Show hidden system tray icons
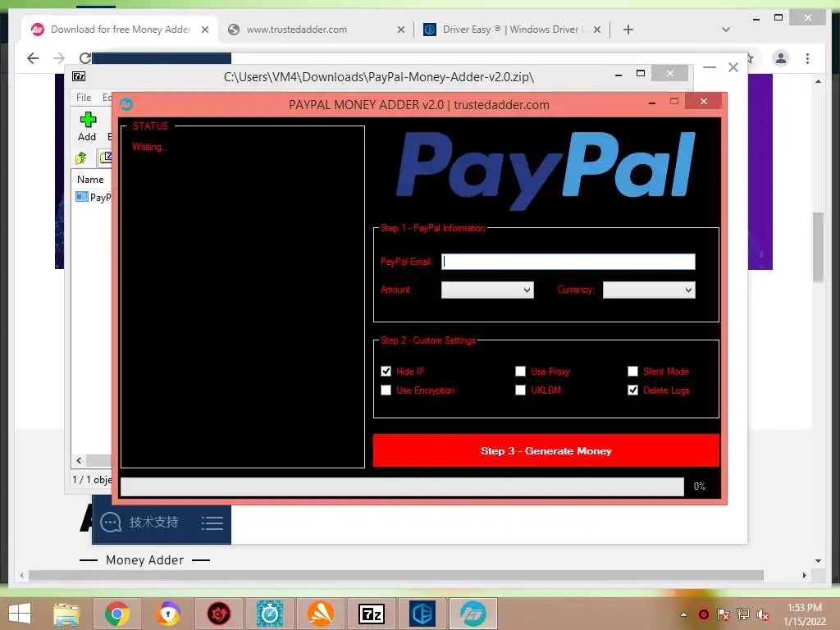This screenshot has width=840, height=630. (x=683, y=614)
